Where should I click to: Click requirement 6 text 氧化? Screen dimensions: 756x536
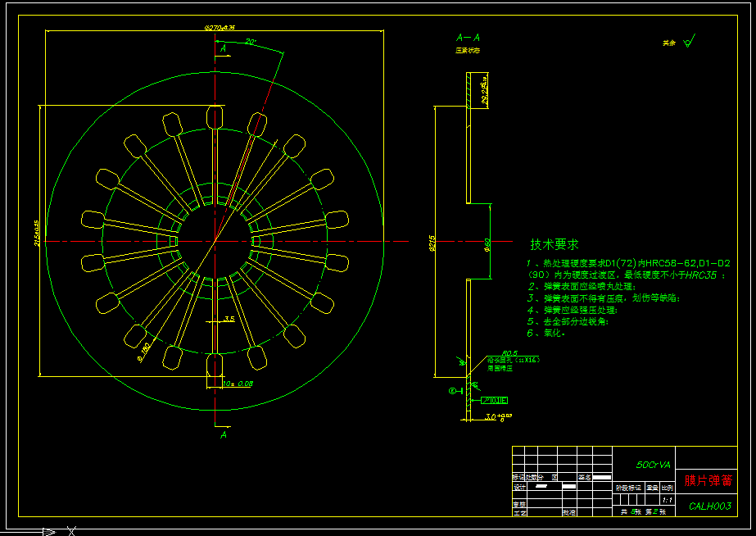point(545,334)
